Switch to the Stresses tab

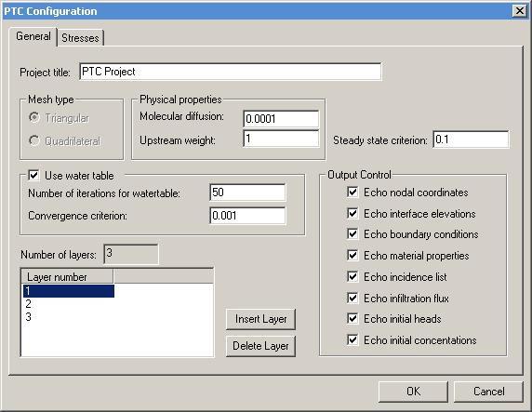[x=80, y=38]
